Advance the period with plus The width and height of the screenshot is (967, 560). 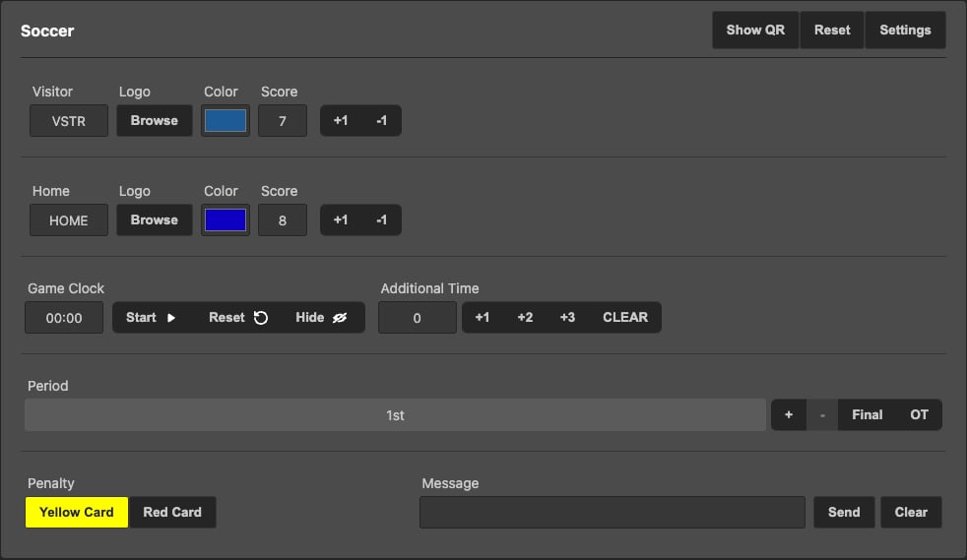[789, 414]
